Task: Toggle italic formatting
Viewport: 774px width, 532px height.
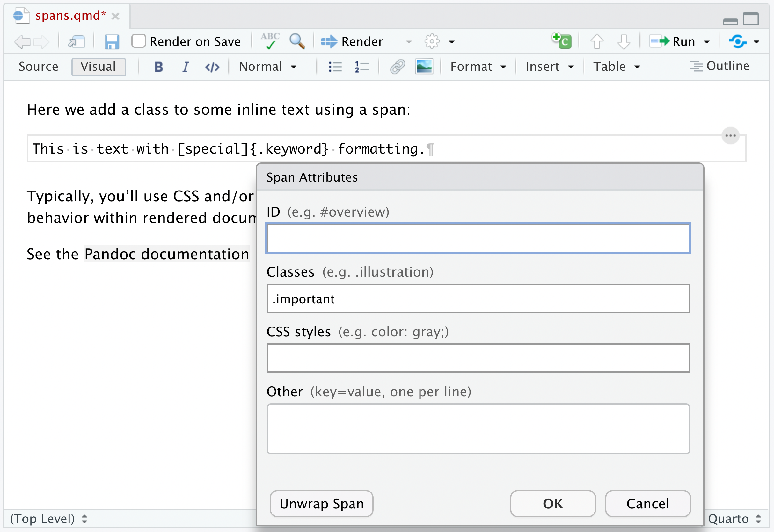Action: coord(186,67)
